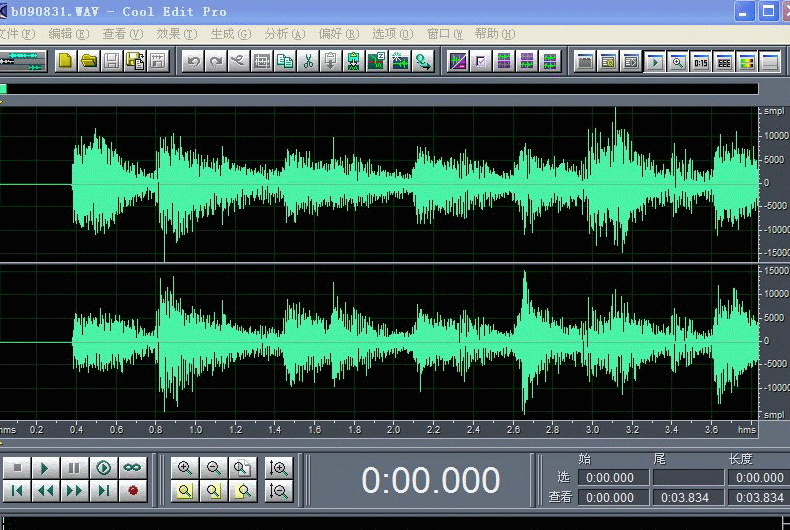
Task: Zoom in vertically with plus magnifier
Action: 278,468
